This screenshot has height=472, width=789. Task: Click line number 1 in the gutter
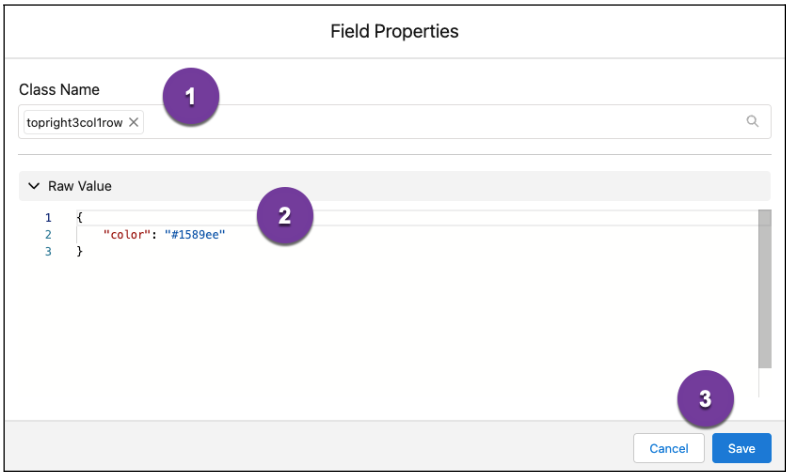click(48, 218)
